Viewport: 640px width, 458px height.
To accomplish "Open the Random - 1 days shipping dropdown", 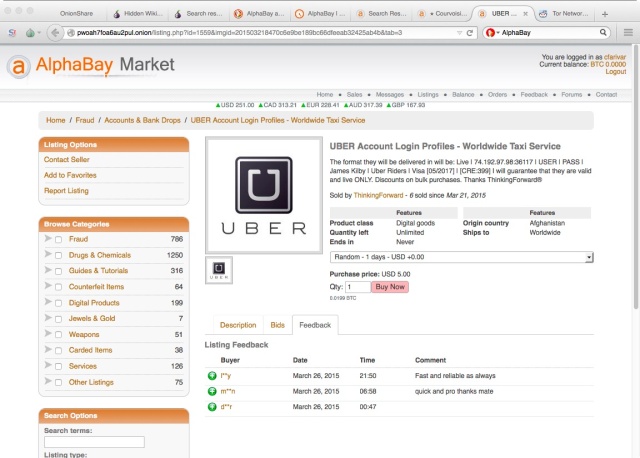I will pos(461,257).
